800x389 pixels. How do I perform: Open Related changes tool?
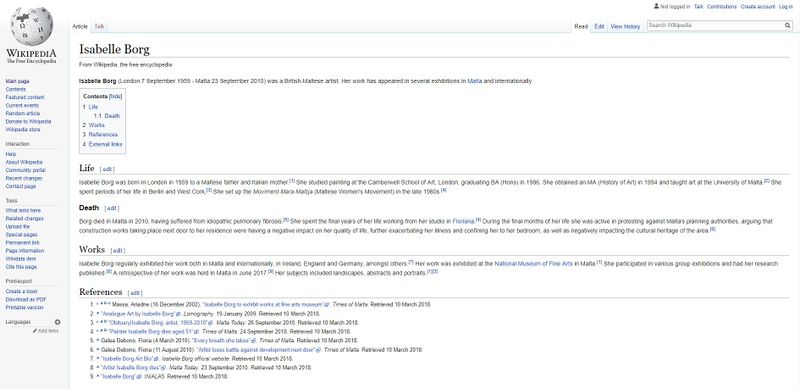click(24, 218)
